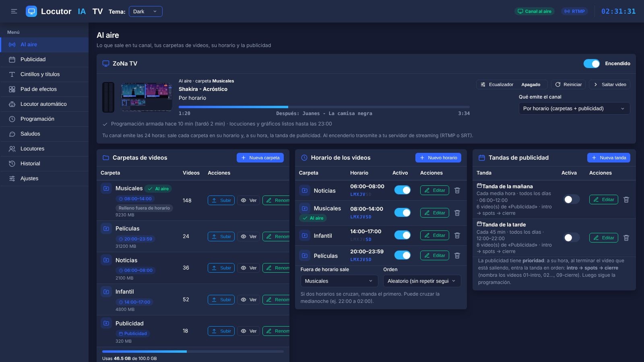Open the Qué emite el canal dropdown
The width and height of the screenshot is (644, 362).
tap(574, 109)
